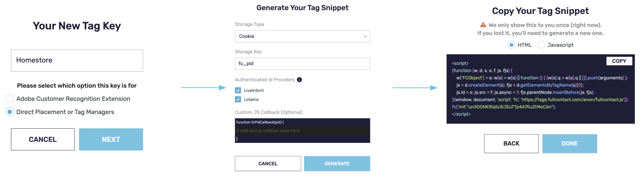This screenshot has width=644, height=183.
Task: Click inside the Custom JS Callback editor
Action: (x=302, y=130)
